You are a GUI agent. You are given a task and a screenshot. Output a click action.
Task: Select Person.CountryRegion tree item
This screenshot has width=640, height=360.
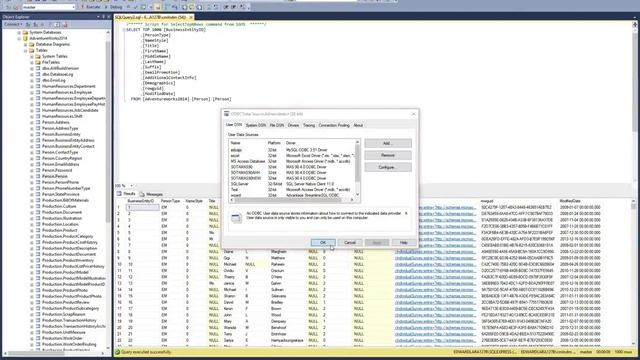tap(62, 158)
